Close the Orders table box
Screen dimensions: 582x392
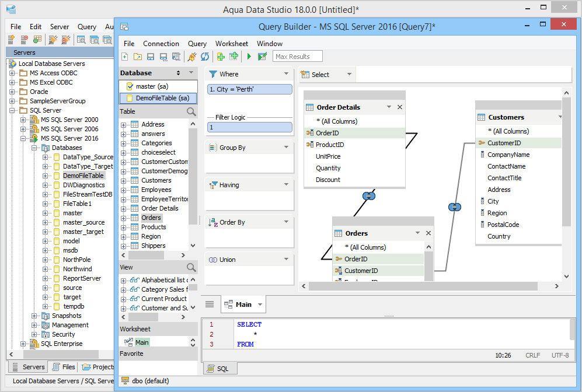click(428, 233)
